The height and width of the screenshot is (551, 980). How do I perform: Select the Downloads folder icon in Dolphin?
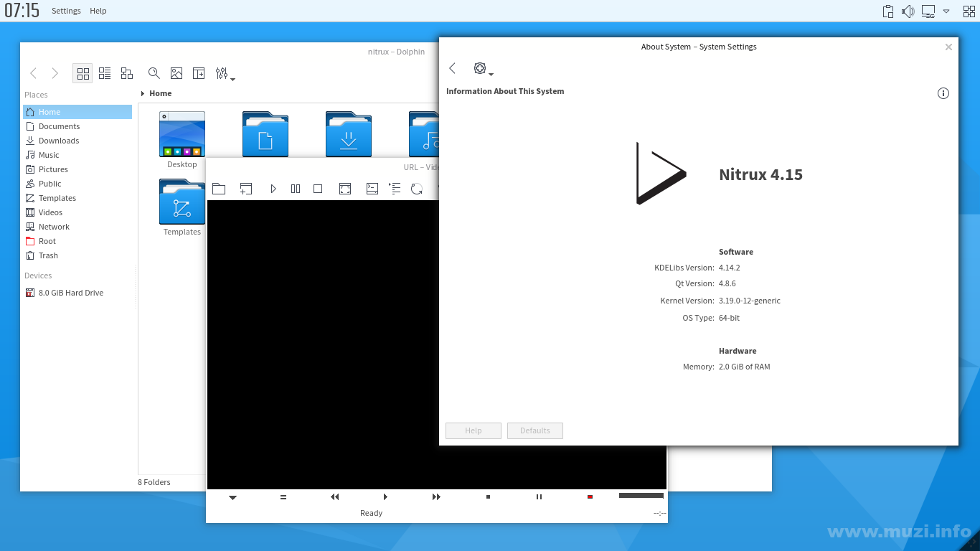click(x=349, y=134)
